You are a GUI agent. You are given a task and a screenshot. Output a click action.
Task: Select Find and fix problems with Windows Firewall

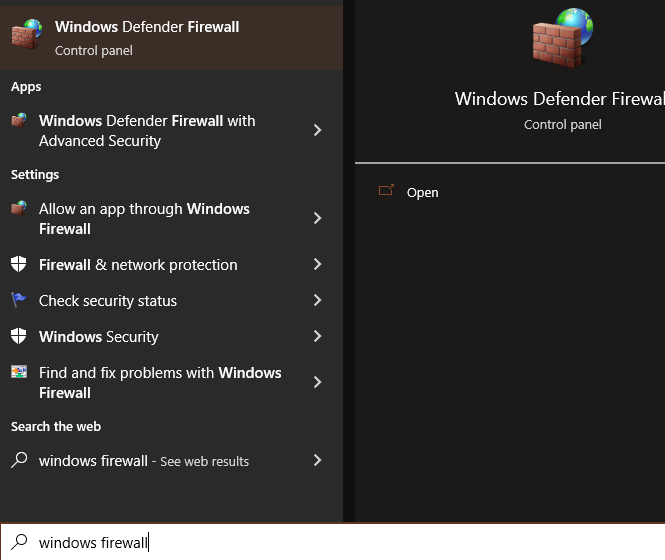160,382
